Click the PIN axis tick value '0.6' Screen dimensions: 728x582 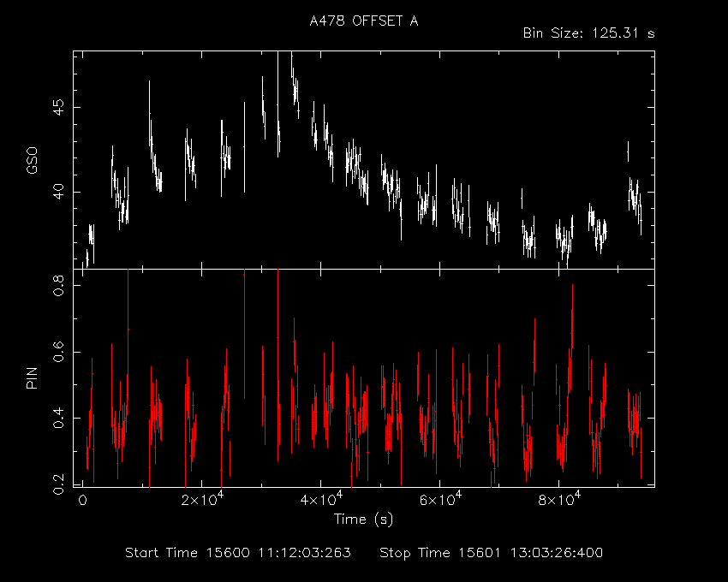(59, 352)
